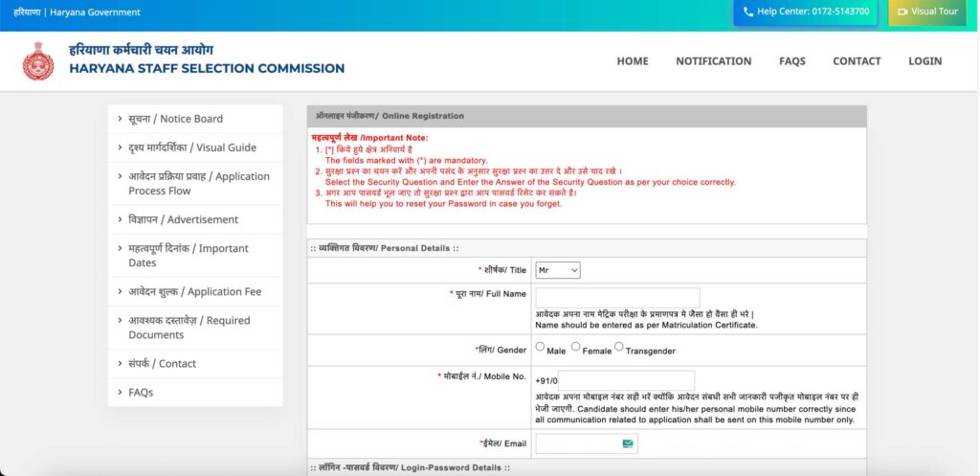Click text 'Name should be entered as per Matriculation Certificate'
The width and height of the screenshot is (980, 476).
646,326
